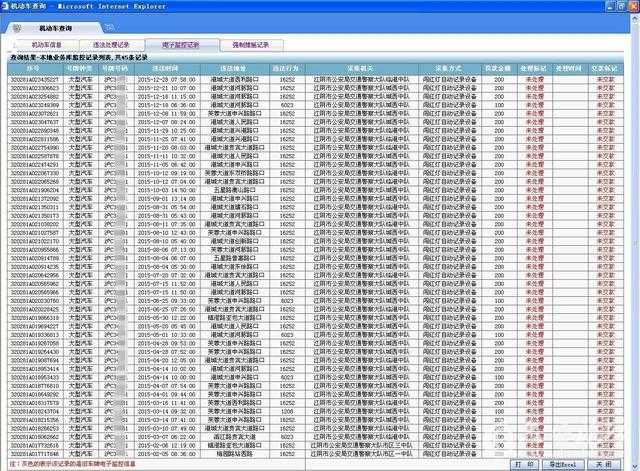Open the 机动车信息 tab
The image size is (640, 471).
(x=47, y=45)
